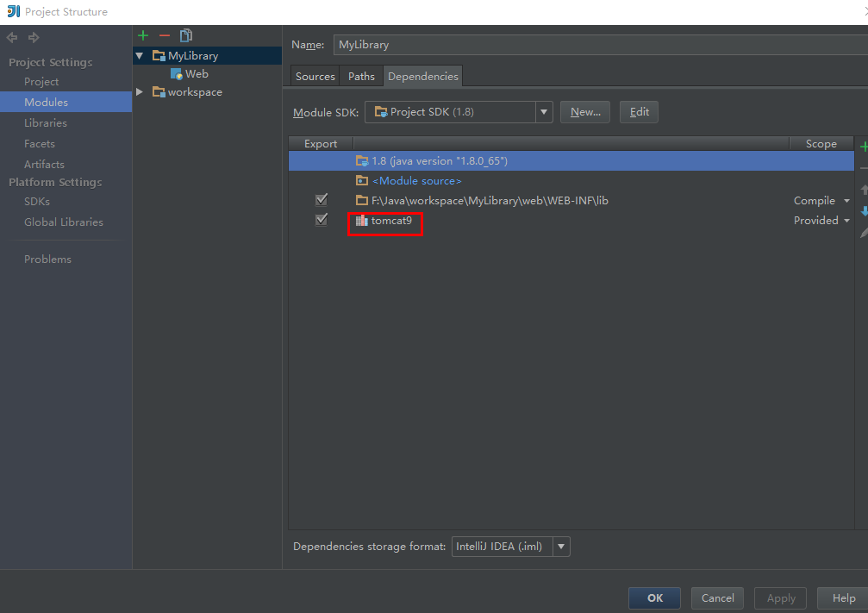Select the 1.8 java version row
The width and height of the screenshot is (868, 613).
[571, 161]
